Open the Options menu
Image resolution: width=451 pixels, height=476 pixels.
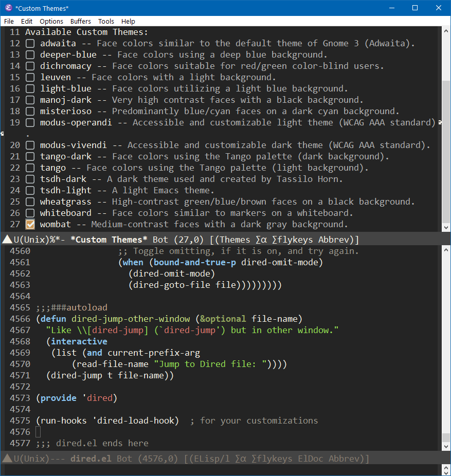[x=51, y=21]
